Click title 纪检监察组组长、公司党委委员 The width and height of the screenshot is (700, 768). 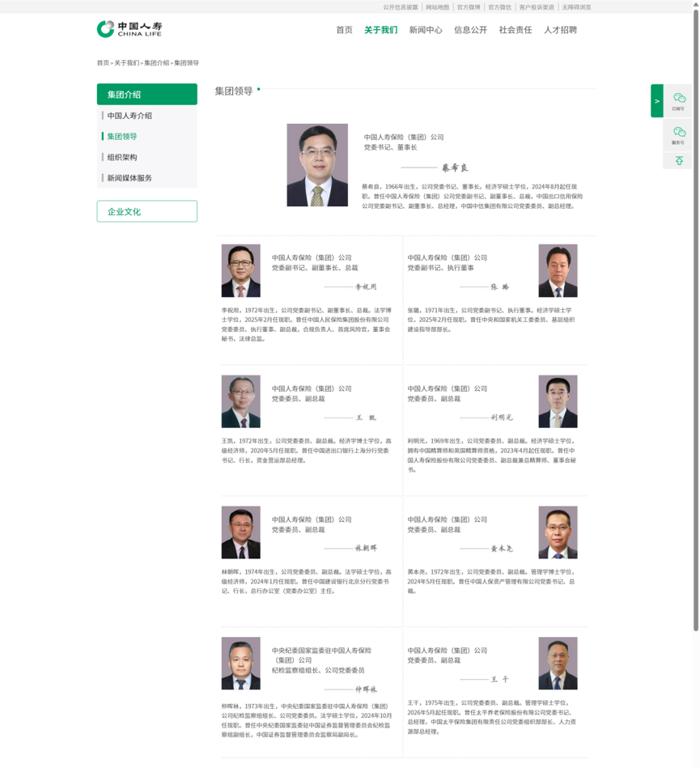pyautogui.click(x=318, y=670)
